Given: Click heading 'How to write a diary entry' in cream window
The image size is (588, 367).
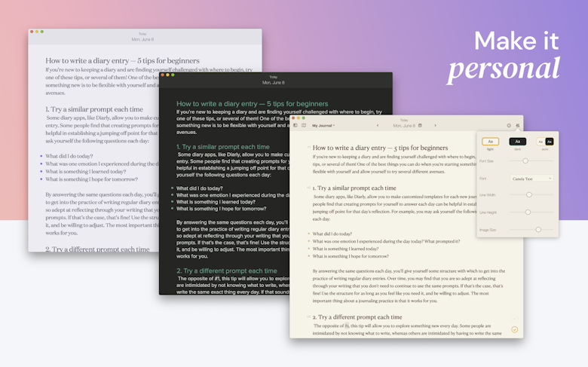Looking at the screenshot, I should (x=380, y=148).
